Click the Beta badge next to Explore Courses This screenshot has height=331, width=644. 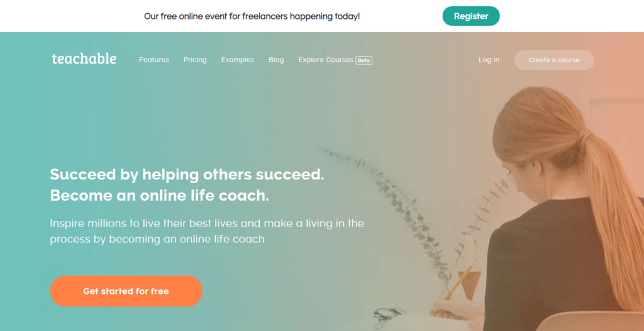(364, 60)
